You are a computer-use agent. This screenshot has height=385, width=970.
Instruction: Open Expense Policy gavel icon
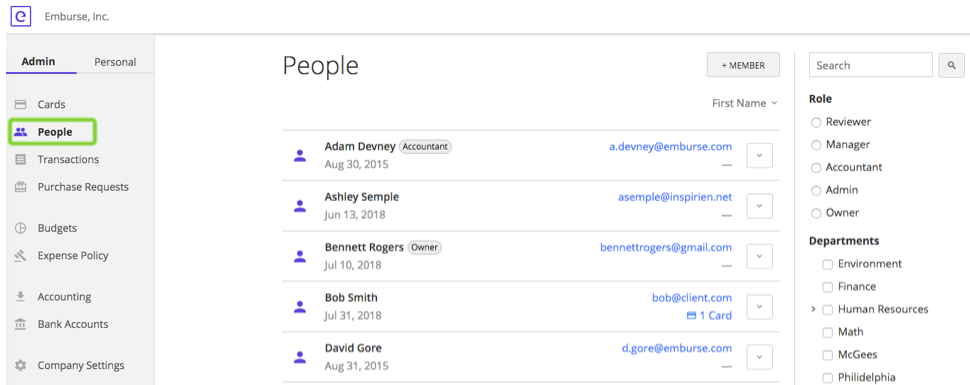[20, 256]
